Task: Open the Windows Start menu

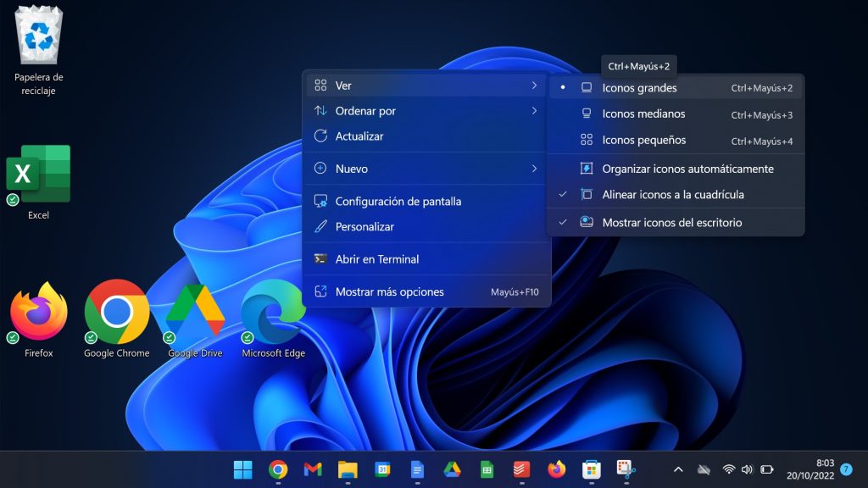Action: coord(242,469)
